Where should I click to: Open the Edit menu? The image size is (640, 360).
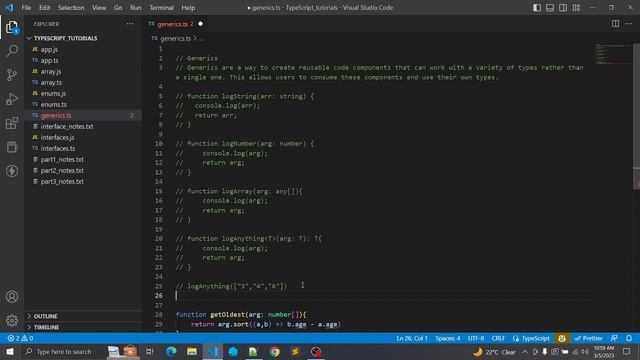coord(44,7)
